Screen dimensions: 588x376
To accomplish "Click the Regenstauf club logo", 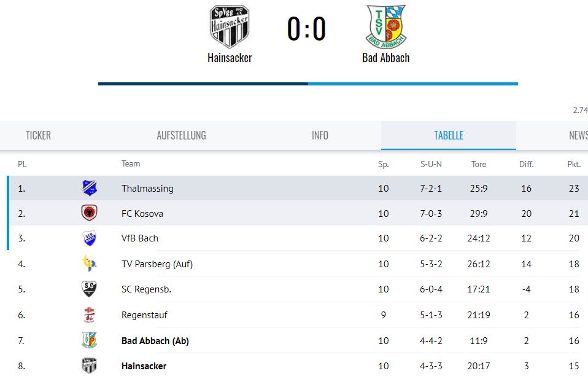I will (89, 315).
